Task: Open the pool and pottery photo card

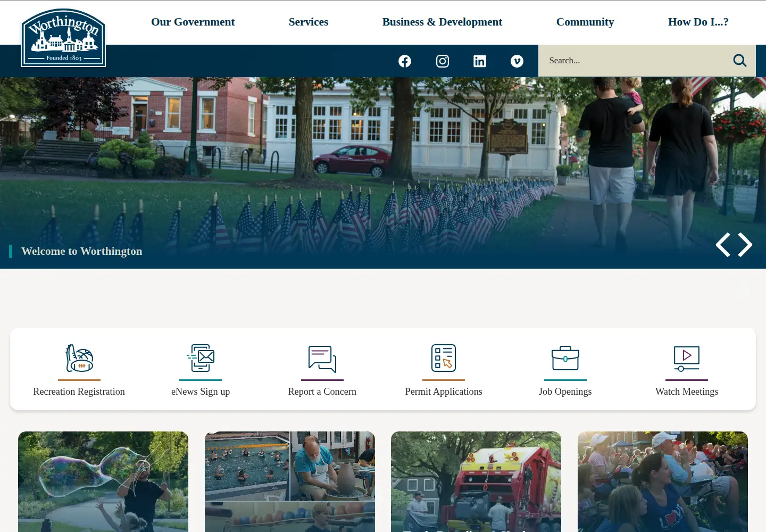Action: [290, 481]
